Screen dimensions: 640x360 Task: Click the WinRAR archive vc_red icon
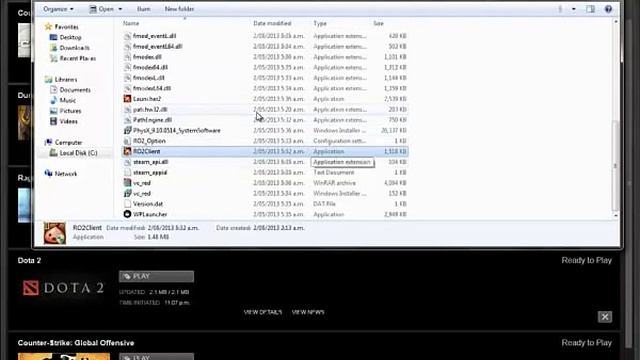click(x=127, y=183)
